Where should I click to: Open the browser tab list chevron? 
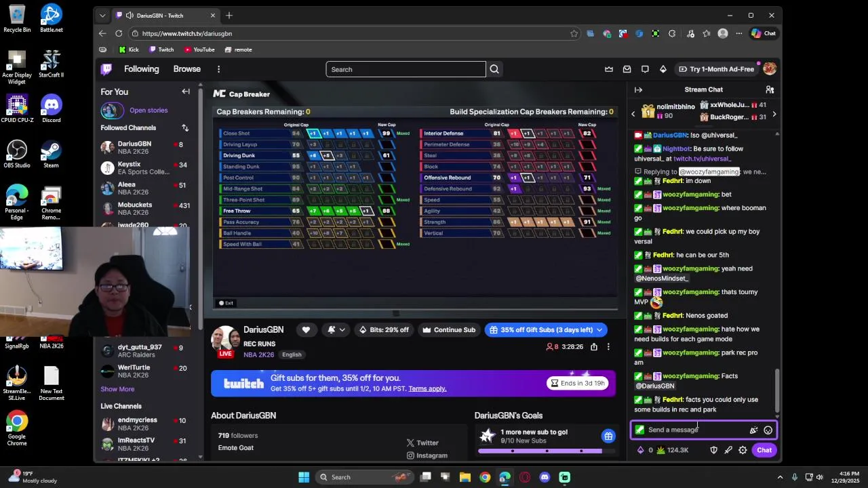(102, 16)
